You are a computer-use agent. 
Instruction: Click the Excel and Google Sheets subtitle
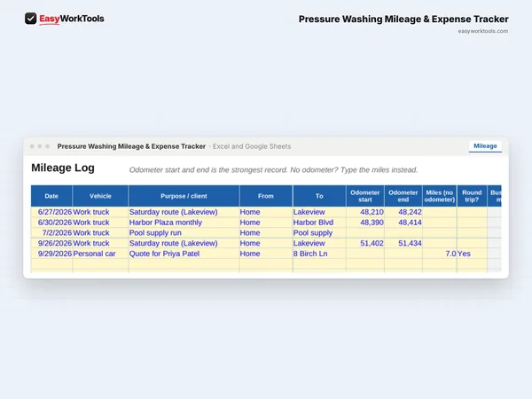[252, 146]
